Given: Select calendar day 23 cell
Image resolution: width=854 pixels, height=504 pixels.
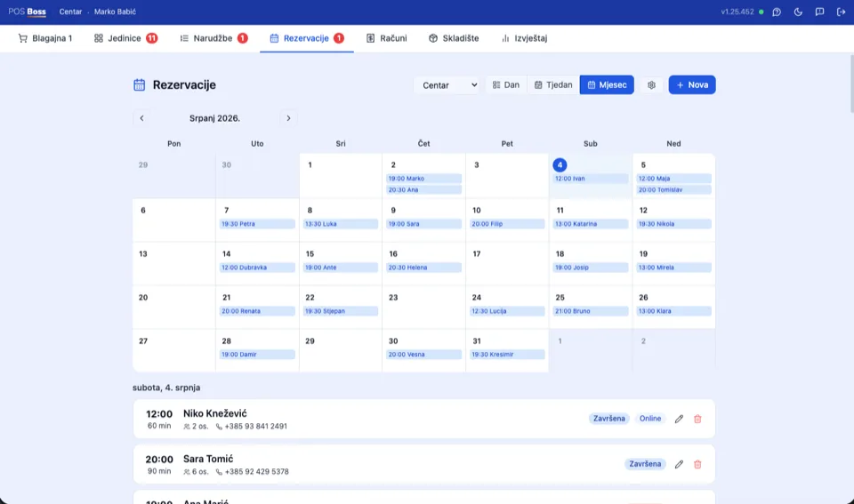Looking at the screenshot, I should tap(423, 307).
